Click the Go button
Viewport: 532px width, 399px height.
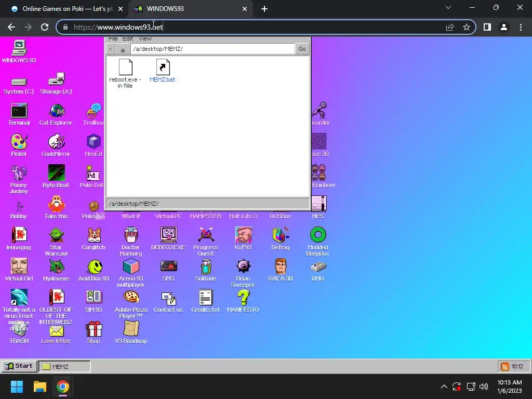(x=302, y=49)
